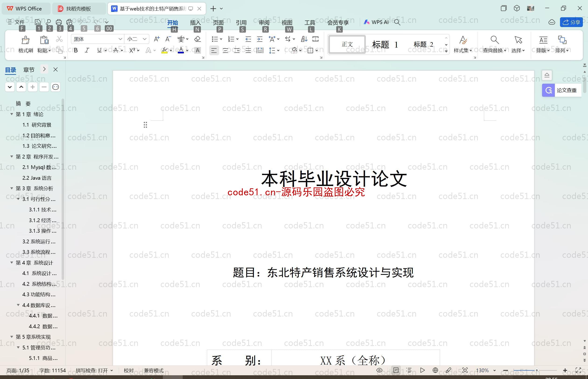Apply the 标题 2 style
Screen dimensions: 588x379
423,45
